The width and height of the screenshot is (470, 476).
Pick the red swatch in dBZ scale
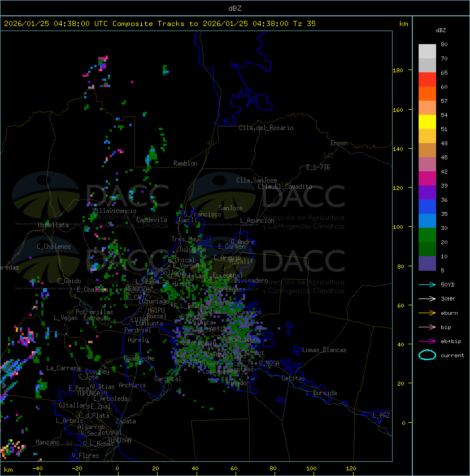coord(427,80)
